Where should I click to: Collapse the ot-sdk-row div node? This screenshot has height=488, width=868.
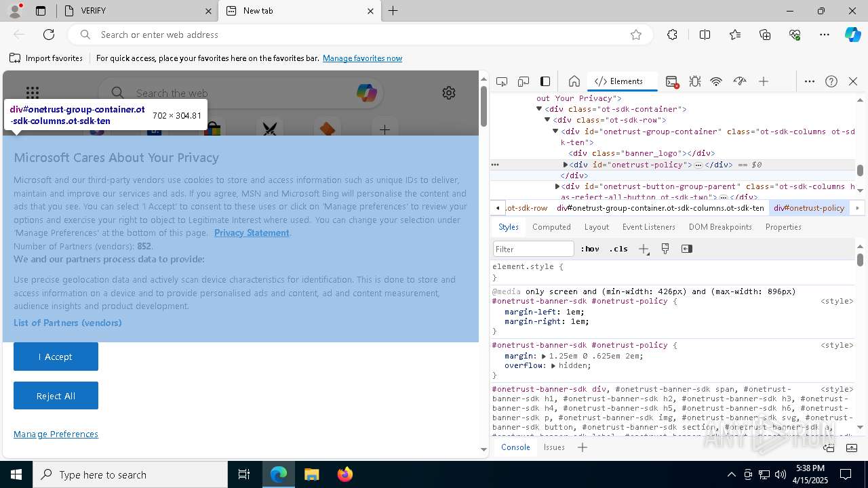tap(547, 120)
